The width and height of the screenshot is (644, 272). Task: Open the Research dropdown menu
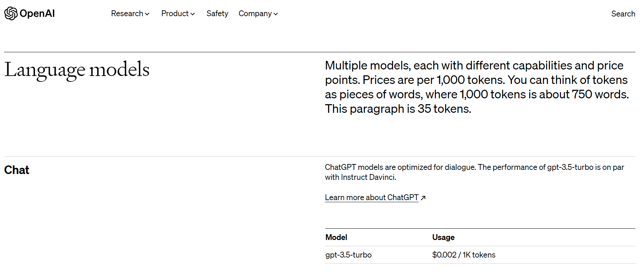pyautogui.click(x=130, y=13)
